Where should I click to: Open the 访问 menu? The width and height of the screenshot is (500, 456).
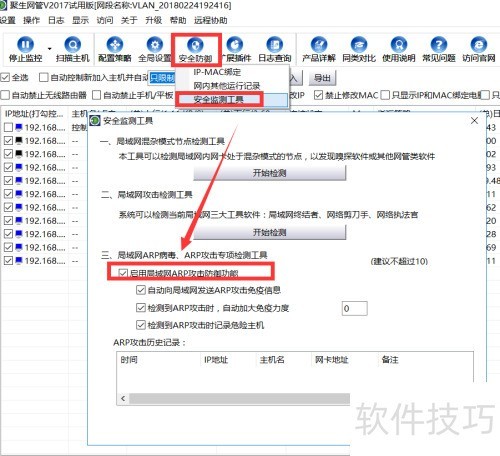tap(105, 20)
